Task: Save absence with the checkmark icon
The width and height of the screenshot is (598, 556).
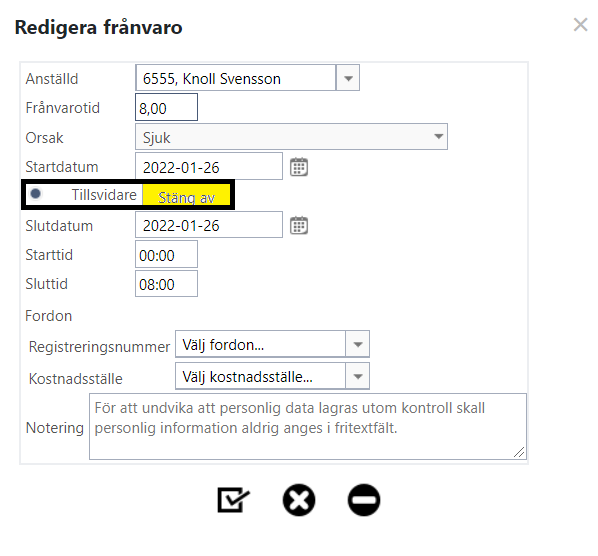Action: coord(233,500)
